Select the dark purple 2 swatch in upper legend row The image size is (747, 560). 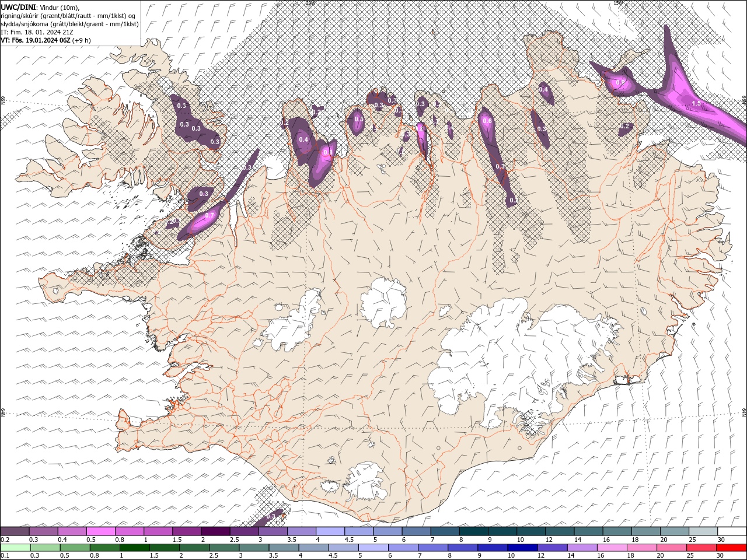click(215, 531)
